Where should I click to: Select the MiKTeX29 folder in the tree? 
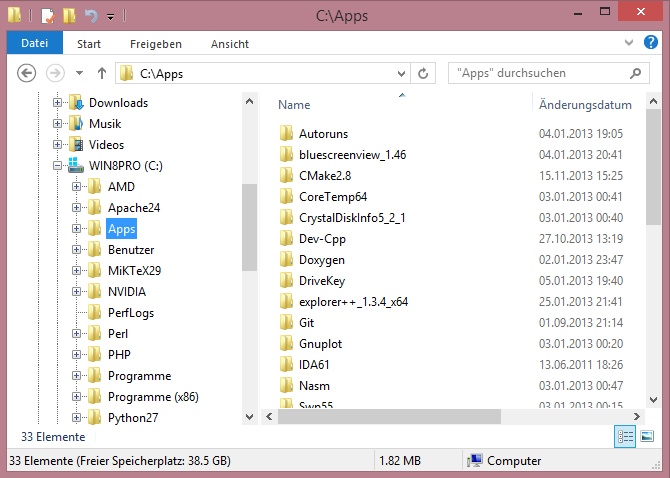click(x=135, y=271)
